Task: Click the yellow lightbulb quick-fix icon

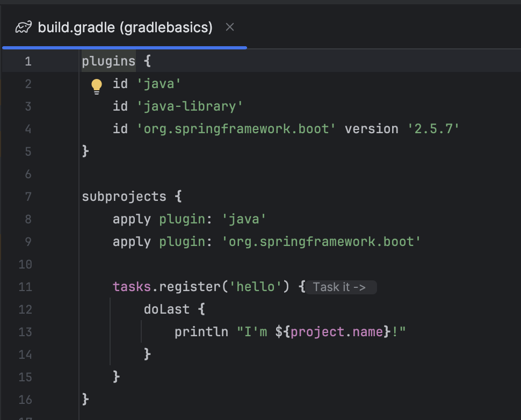Action: pyautogui.click(x=97, y=86)
